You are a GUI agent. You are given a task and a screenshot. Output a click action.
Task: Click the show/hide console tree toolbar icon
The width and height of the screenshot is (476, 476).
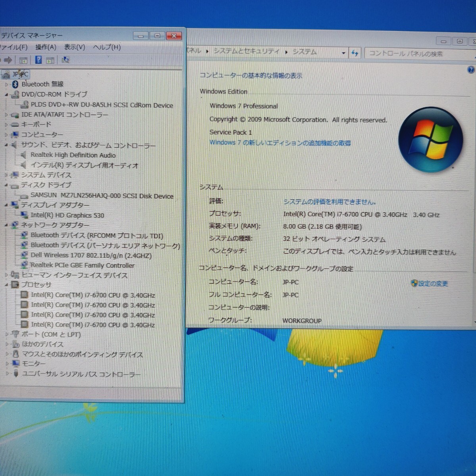coord(23,60)
